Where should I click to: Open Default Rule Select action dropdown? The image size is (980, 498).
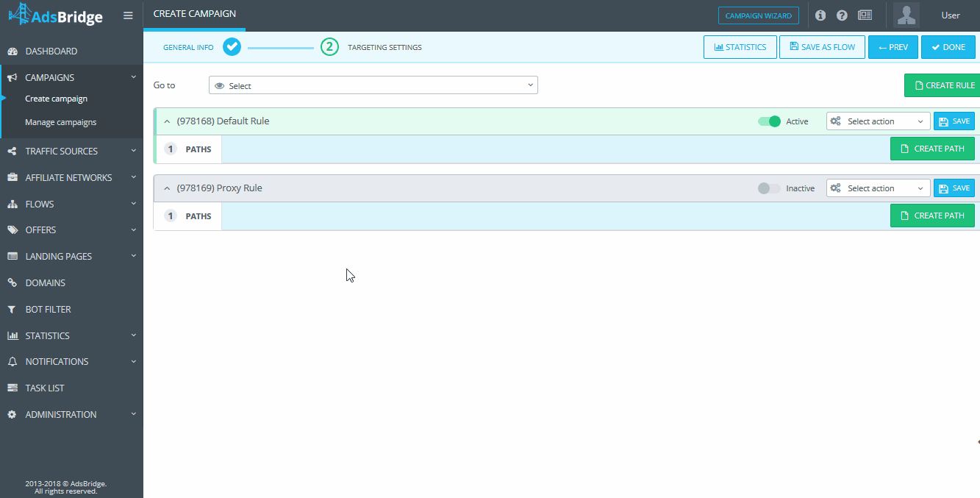coord(878,121)
